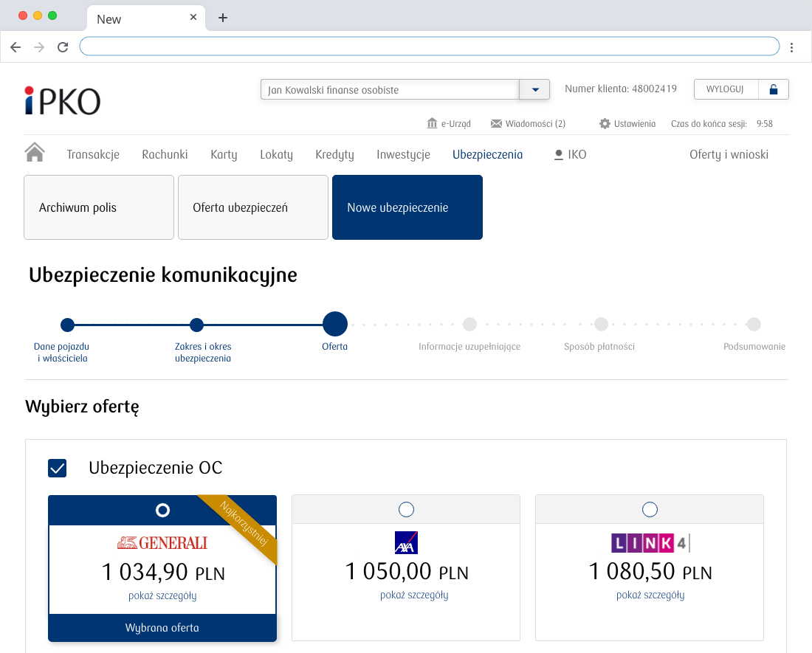The image size is (812, 653).
Task: Open the Inwestycje menu
Action: (403, 154)
